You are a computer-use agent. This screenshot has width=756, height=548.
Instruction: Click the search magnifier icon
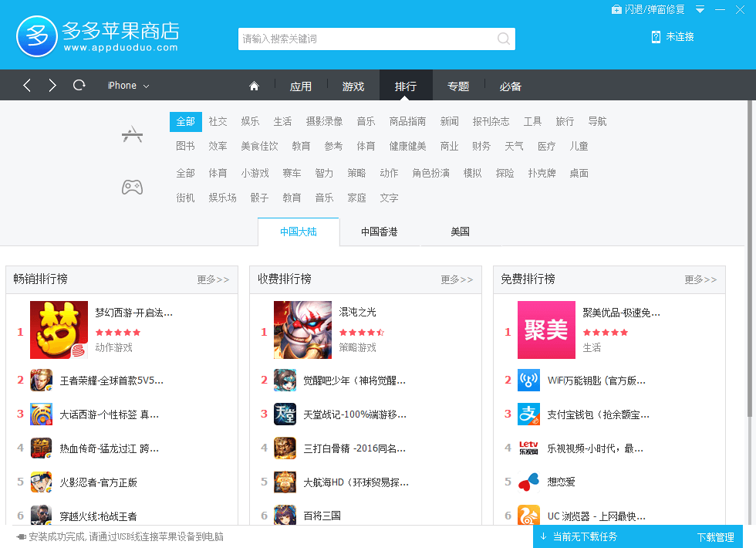point(503,39)
